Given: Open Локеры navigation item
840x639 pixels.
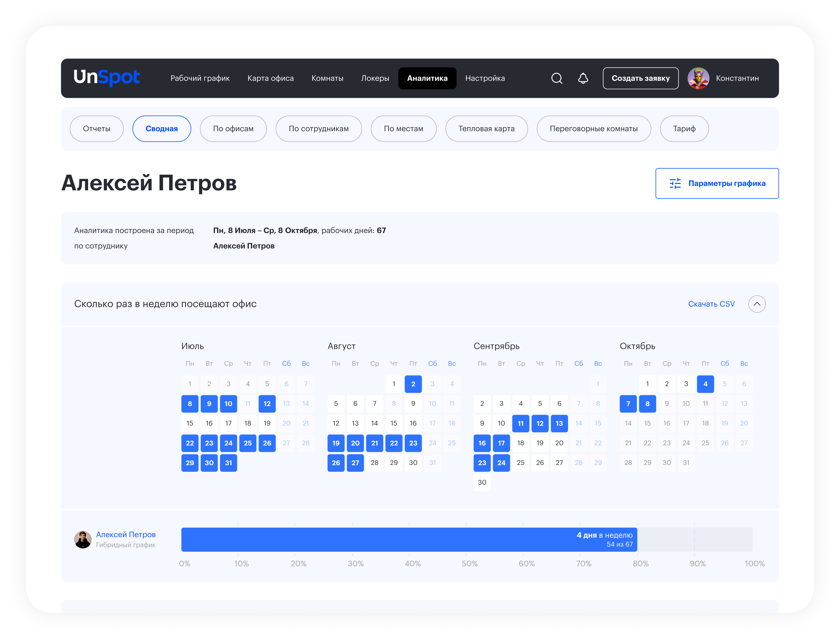Looking at the screenshot, I should [375, 78].
